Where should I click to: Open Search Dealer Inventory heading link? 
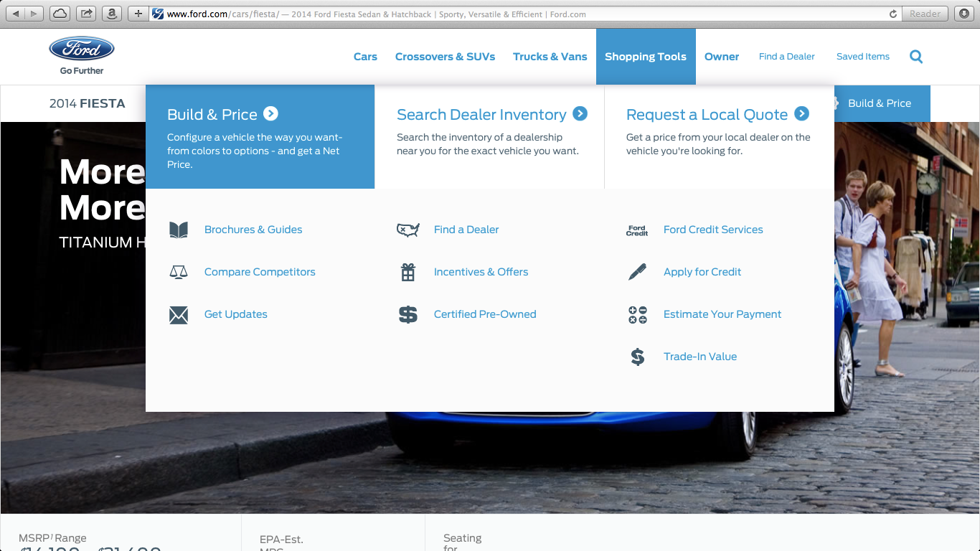coord(481,115)
